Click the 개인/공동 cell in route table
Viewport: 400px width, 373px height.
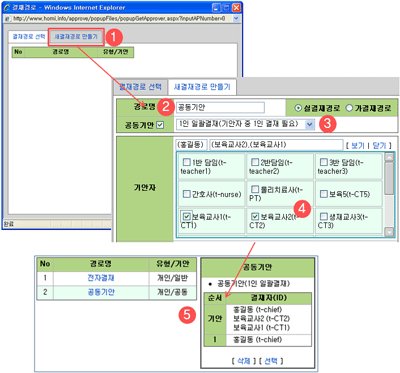tap(173, 292)
